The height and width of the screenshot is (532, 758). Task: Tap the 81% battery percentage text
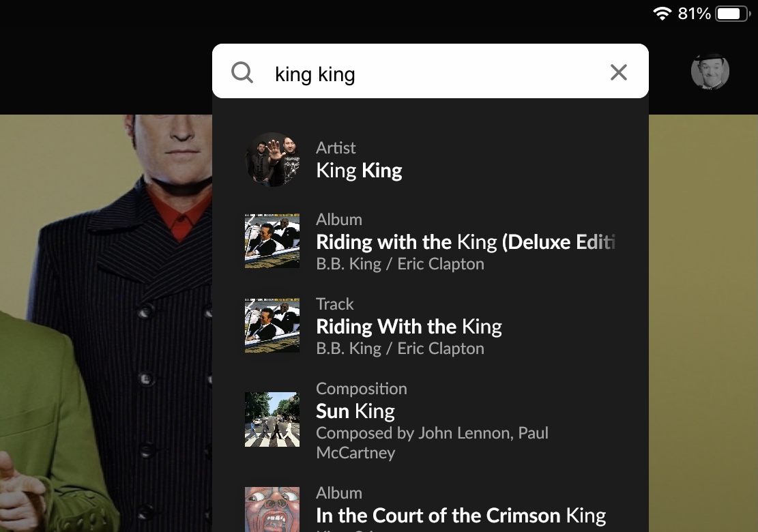(x=694, y=14)
